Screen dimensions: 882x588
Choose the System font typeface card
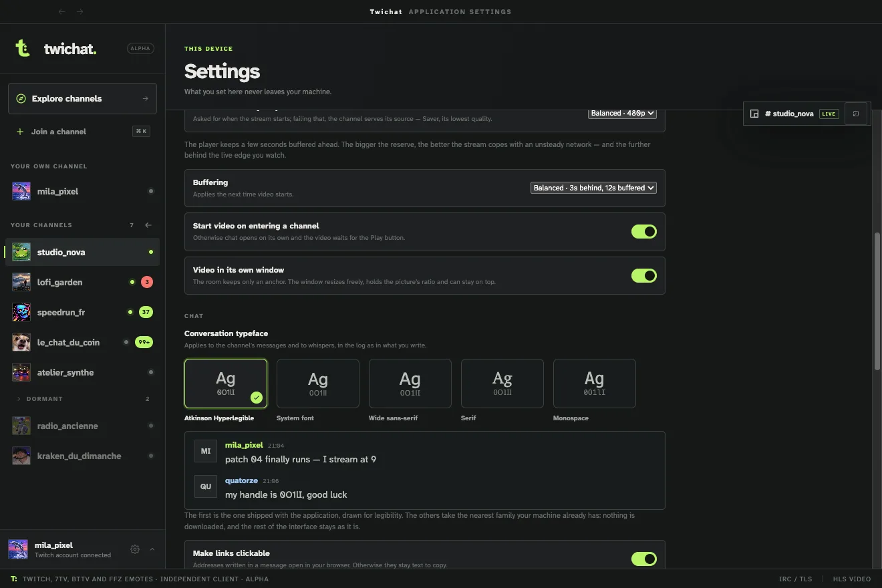point(318,384)
